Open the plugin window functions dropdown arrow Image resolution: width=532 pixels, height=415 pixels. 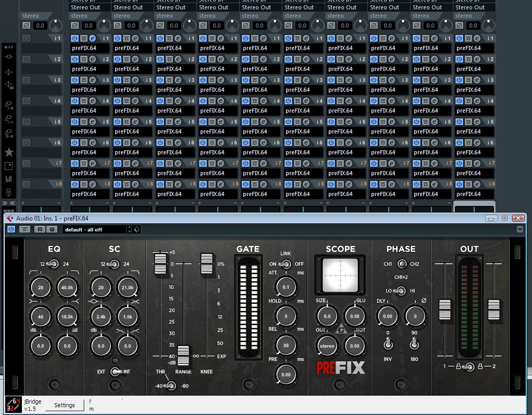[520, 229]
